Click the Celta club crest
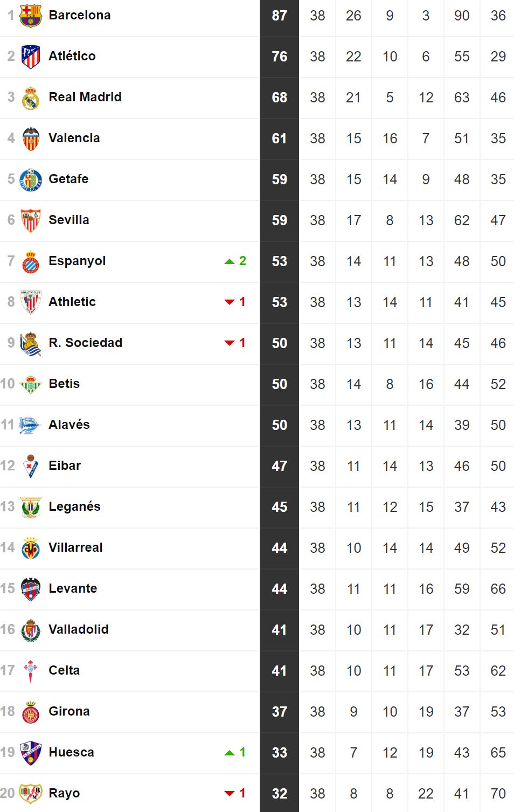Screen dimensions: 514x812 [x=31, y=671]
